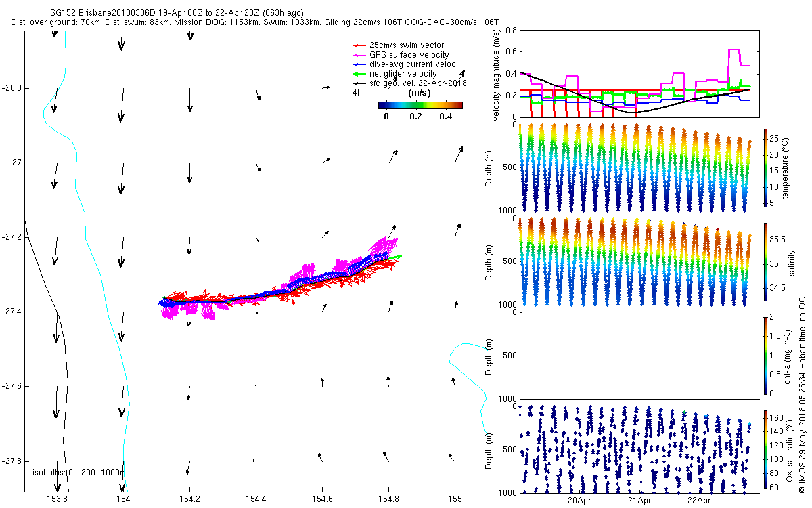The width and height of the screenshot is (812, 508).
Task: Click legend text 'GPS surface velocity'
Action: click(x=409, y=55)
